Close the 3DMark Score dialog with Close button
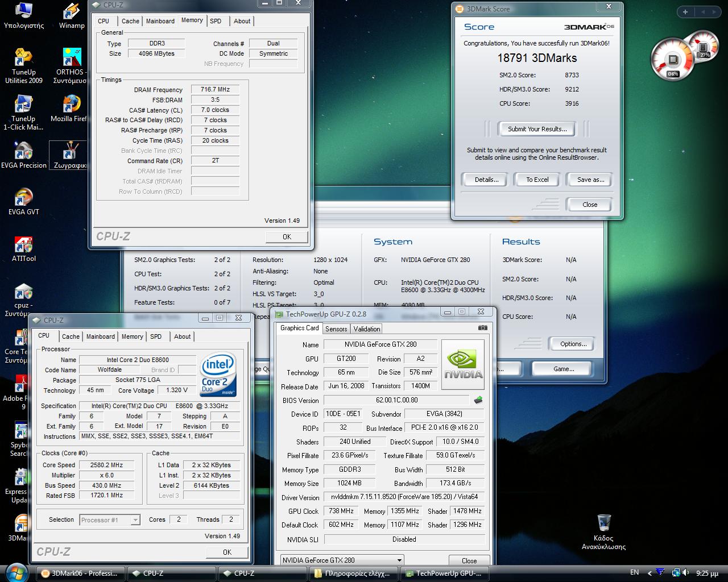Image resolution: width=728 pixels, height=582 pixels. [589, 205]
